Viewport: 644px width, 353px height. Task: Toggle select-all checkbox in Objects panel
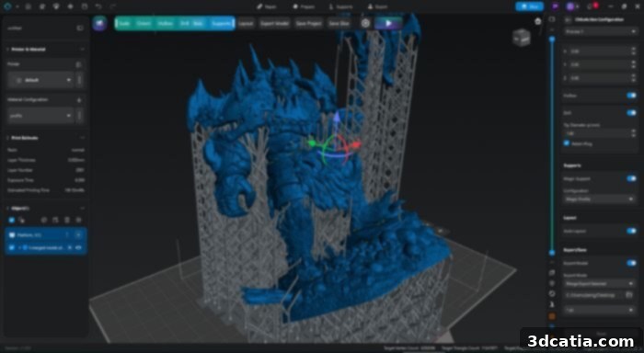click(x=11, y=221)
